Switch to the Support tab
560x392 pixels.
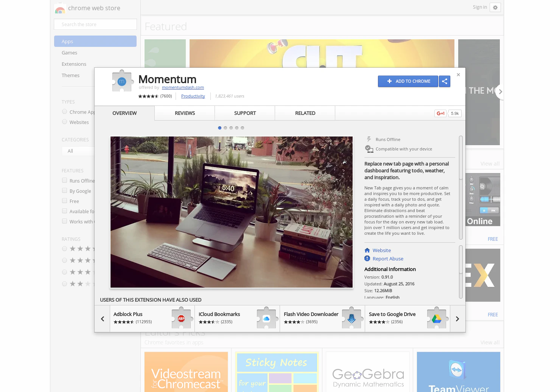pos(245,113)
